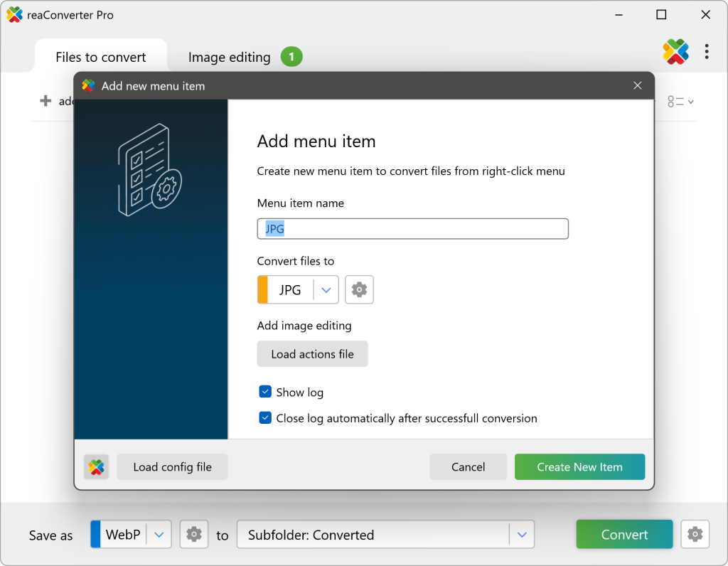Click the 'Add menu item' heading
This screenshot has height=566, width=728.
click(316, 141)
